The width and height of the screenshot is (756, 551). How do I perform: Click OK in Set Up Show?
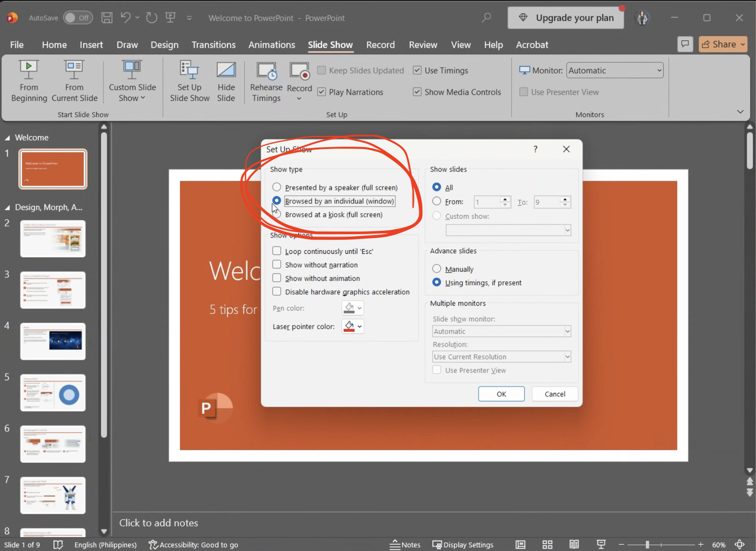502,394
